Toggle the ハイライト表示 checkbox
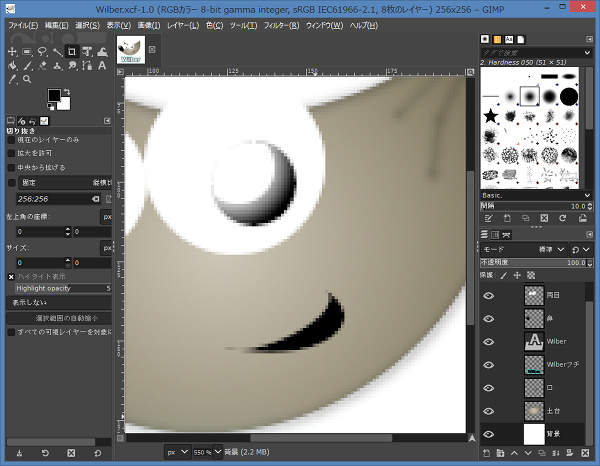The width and height of the screenshot is (600, 466). click(12, 275)
